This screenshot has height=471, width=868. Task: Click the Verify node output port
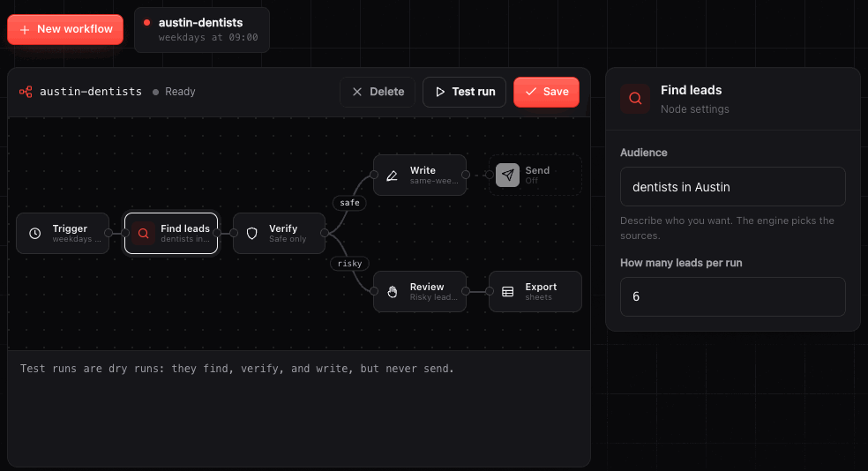coord(325,233)
